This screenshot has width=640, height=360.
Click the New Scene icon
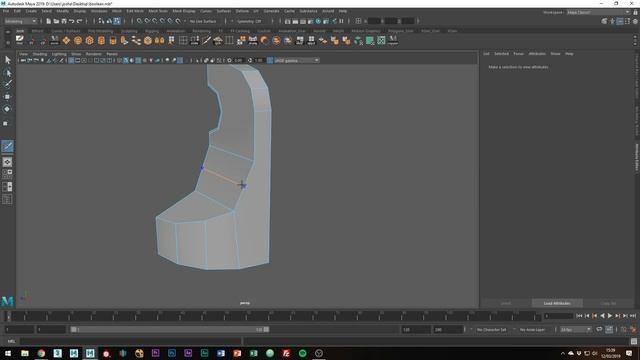click(x=49, y=21)
